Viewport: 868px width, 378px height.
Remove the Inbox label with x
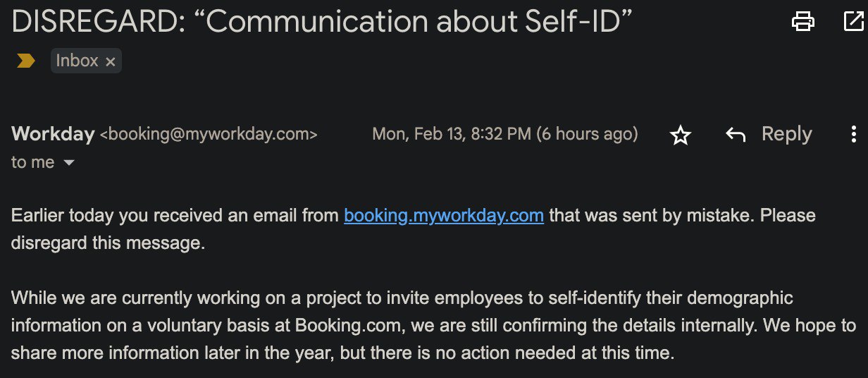pos(110,62)
